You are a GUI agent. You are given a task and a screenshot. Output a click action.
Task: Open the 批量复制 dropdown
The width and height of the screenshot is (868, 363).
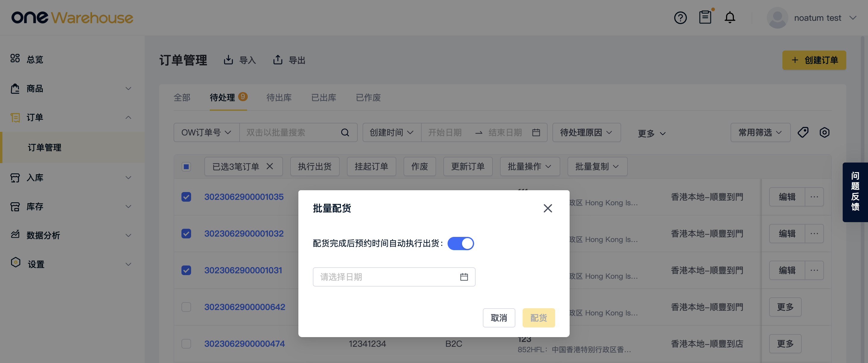point(597,166)
